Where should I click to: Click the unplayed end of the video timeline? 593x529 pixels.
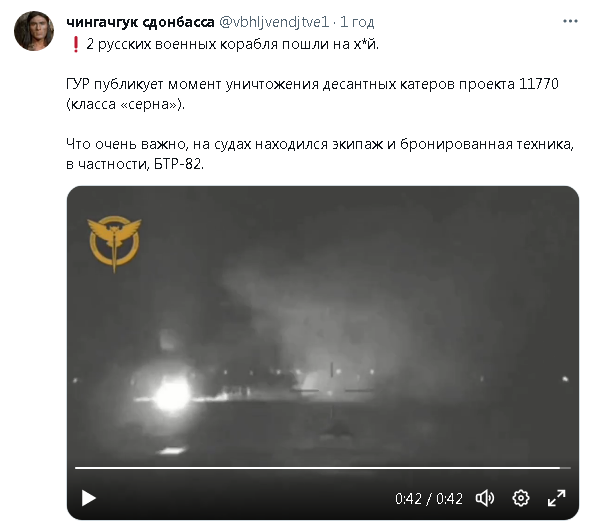(566, 468)
